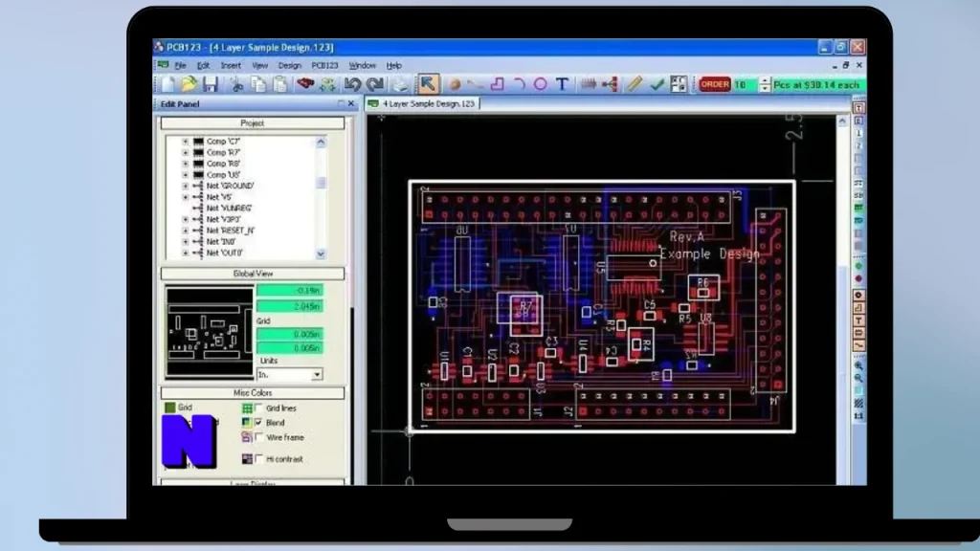Close the Edit Panel

pyautogui.click(x=351, y=103)
